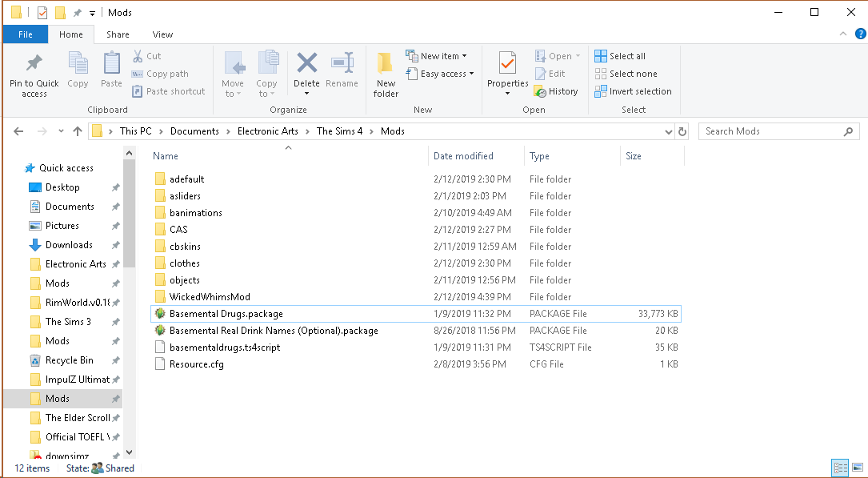Image resolution: width=868 pixels, height=478 pixels.
Task: Click the Edit ribbon button
Action: [550, 74]
